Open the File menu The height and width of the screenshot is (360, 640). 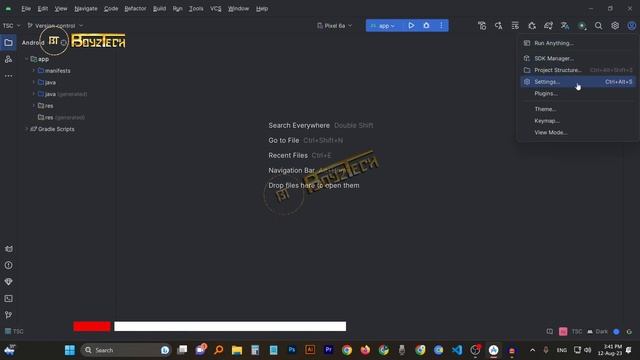click(26, 9)
